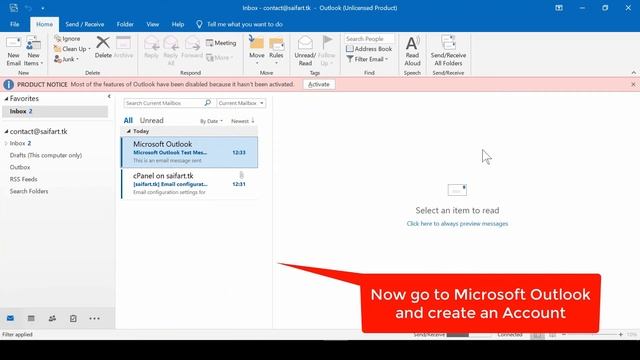
Task: Collapse the contact@saifart.tk account
Action: coord(6,131)
